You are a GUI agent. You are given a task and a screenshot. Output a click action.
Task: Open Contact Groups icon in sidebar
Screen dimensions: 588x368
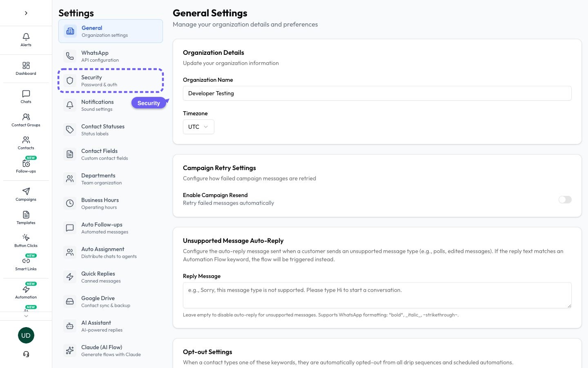tap(26, 117)
